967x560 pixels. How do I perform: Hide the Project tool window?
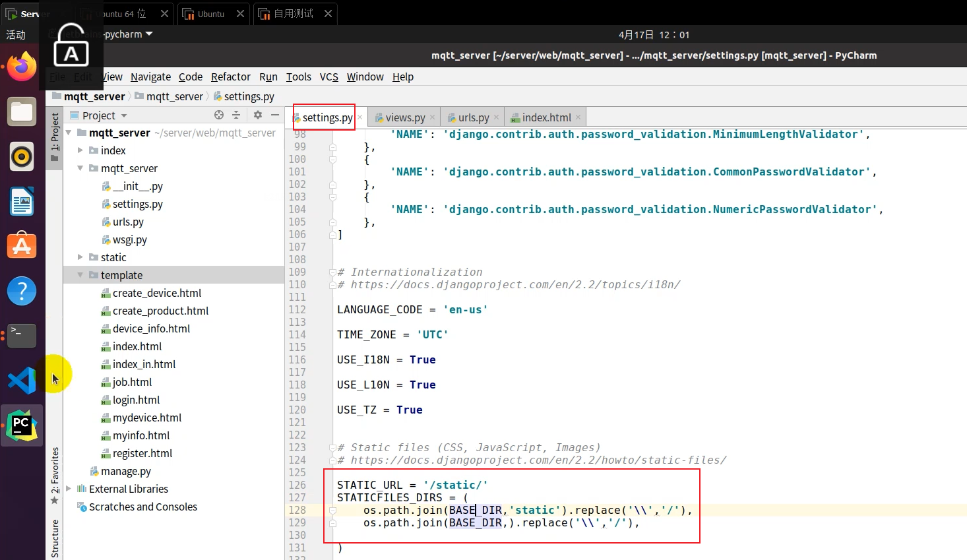click(x=275, y=115)
